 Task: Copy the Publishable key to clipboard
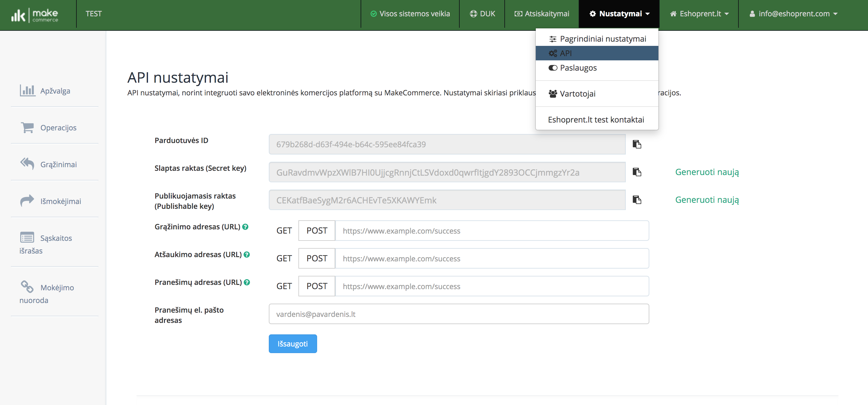[637, 200]
